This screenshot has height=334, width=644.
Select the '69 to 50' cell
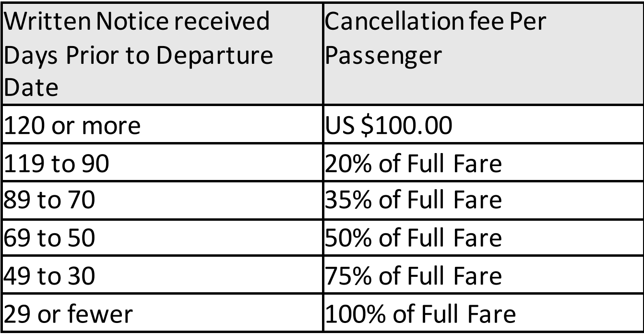163,238
